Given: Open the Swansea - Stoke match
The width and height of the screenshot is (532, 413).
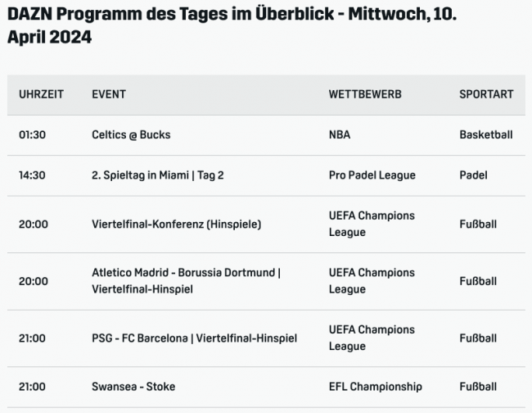Looking at the screenshot, I should [133, 386].
